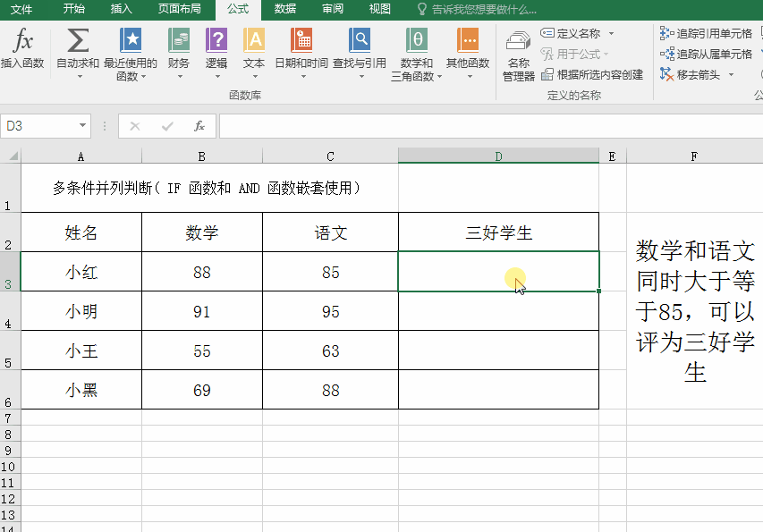This screenshot has width=763, height=532.
Task: Switch to the Data (数据) tab
Action: 285,9
